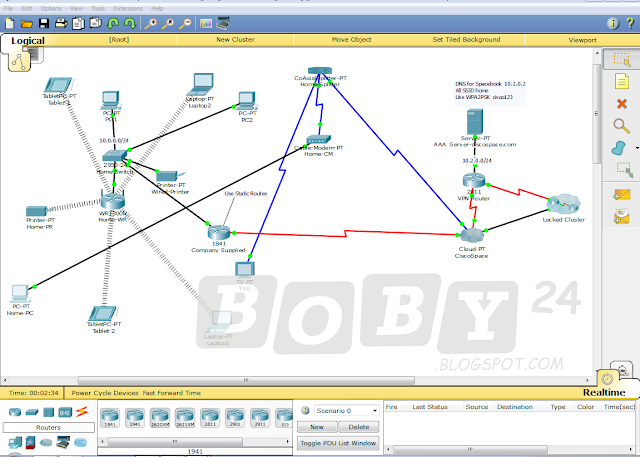Undo last action with green arrow
Image resolution: width=640 pixels, height=457 pixels.
pyautogui.click(x=113, y=24)
